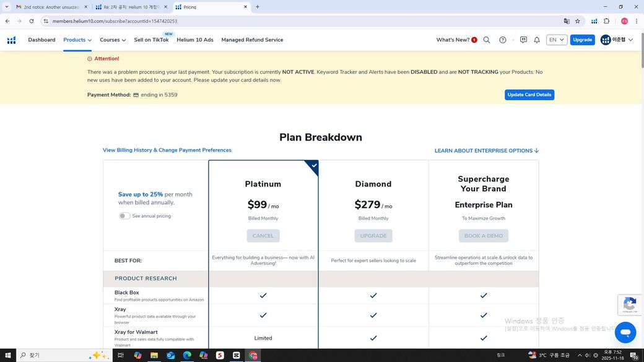Open Outlook from the taskbar
Screen dimensions: 644x362
pyautogui.click(x=170, y=355)
